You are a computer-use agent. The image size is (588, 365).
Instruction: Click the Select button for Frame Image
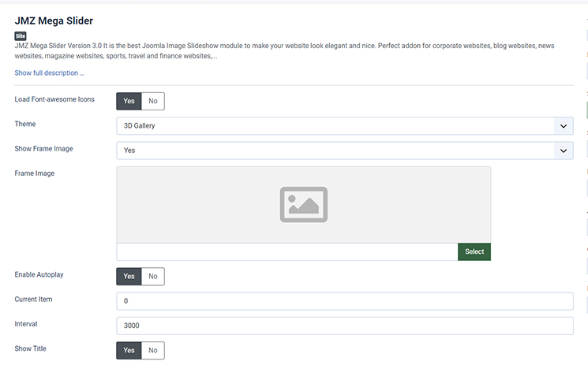pos(474,251)
